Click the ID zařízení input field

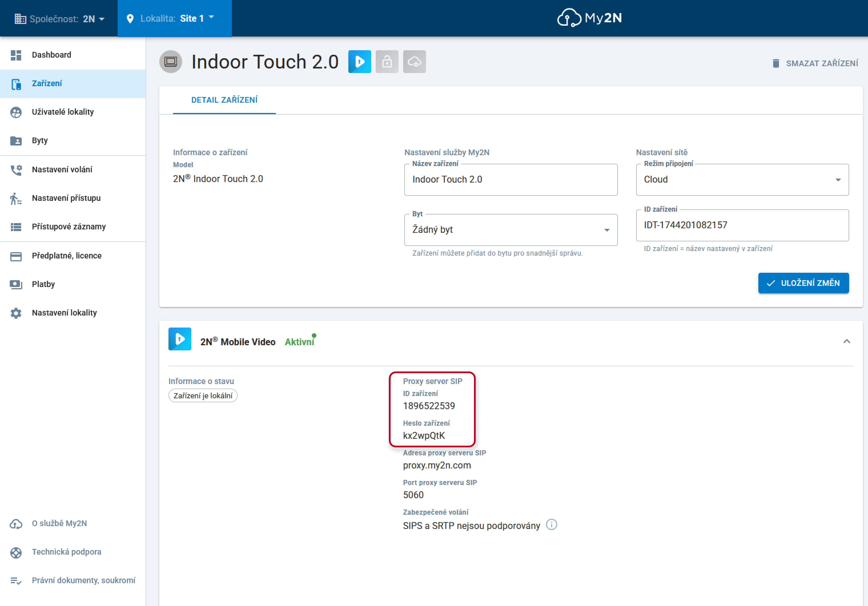[x=742, y=225]
